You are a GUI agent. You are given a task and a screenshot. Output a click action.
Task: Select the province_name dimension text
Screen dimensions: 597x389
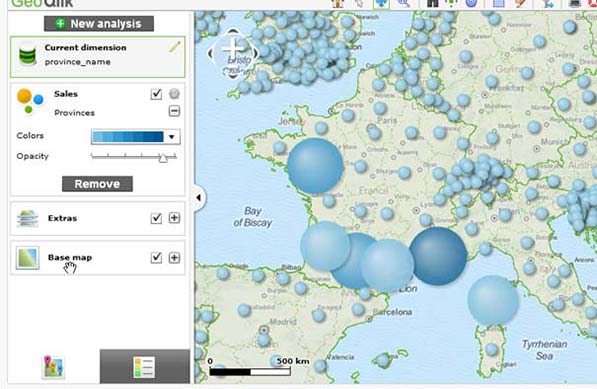point(78,62)
